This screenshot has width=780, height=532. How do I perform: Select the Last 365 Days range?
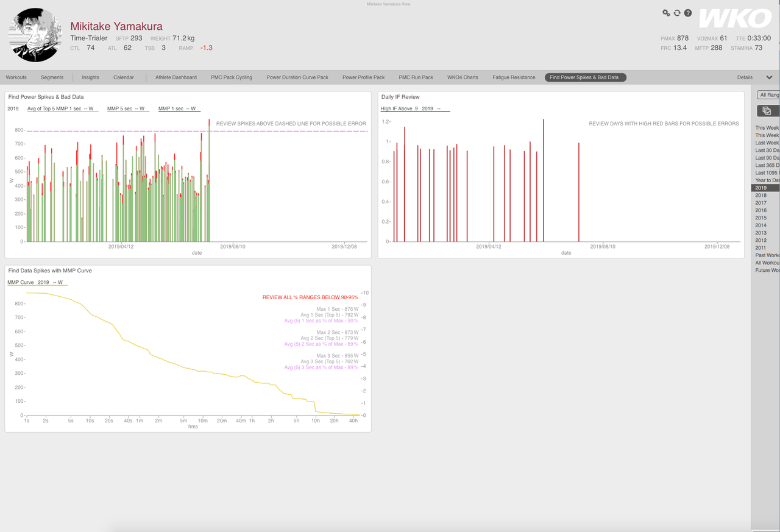pyautogui.click(x=767, y=165)
